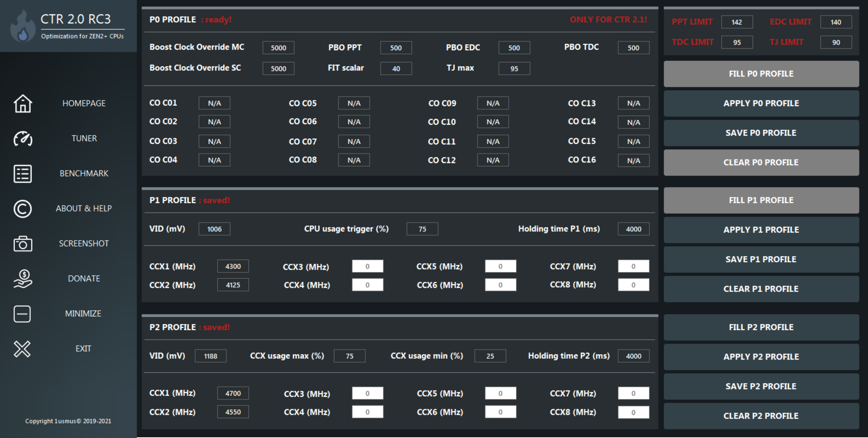Viewport: 868px width, 438px height.
Task: Click the Donate hand-with-coin icon
Action: (x=23, y=278)
